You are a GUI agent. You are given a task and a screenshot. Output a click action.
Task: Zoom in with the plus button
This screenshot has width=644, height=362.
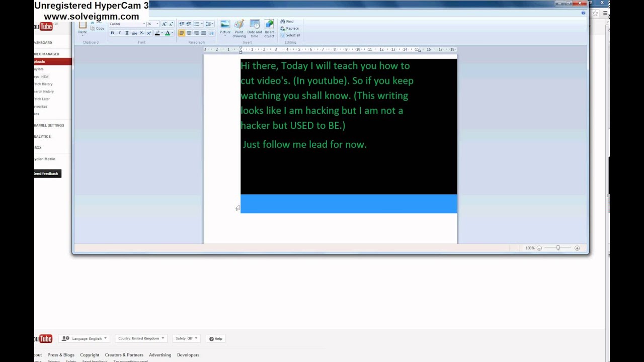(x=577, y=248)
